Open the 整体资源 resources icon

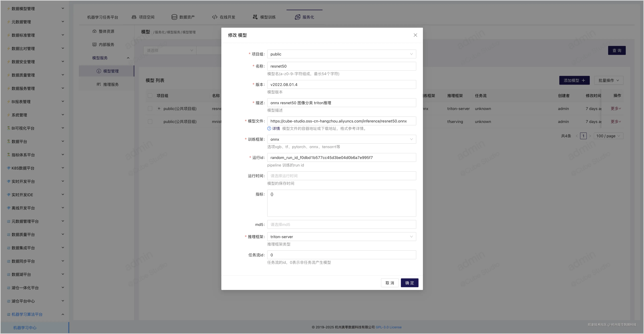(x=94, y=31)
